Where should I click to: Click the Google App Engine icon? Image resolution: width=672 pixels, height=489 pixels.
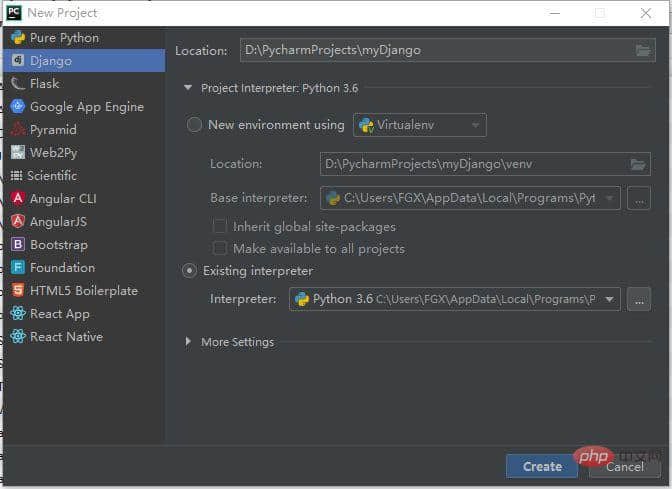coord(18,106)
